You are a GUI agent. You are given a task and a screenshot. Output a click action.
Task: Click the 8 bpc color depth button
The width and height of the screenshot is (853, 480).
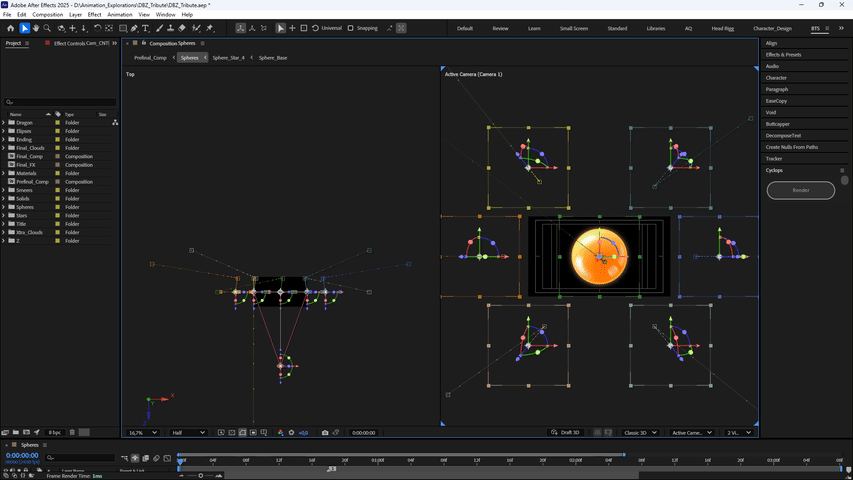click(54, 432)
